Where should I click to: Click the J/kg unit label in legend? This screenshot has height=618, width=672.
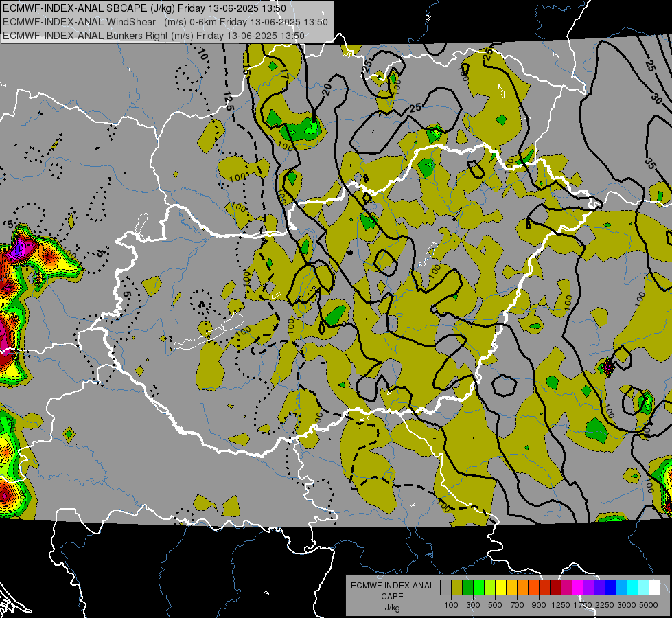tap(392, 608)
